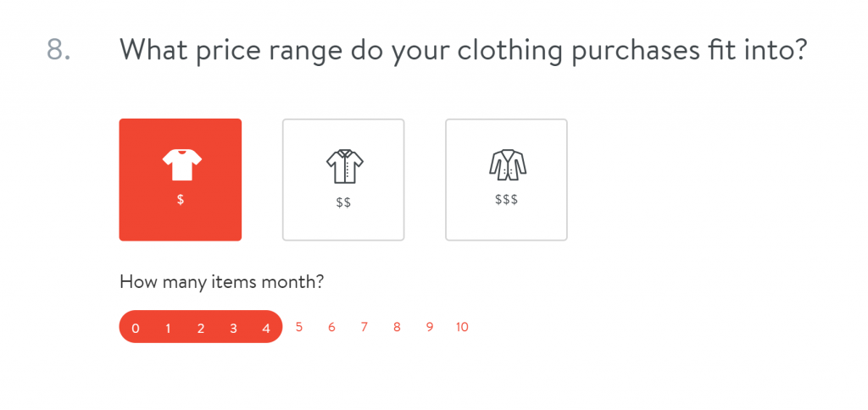The width and height of the screenshot is (868, 410).
Task: Set items per month to 1
Action: [169, 329]
